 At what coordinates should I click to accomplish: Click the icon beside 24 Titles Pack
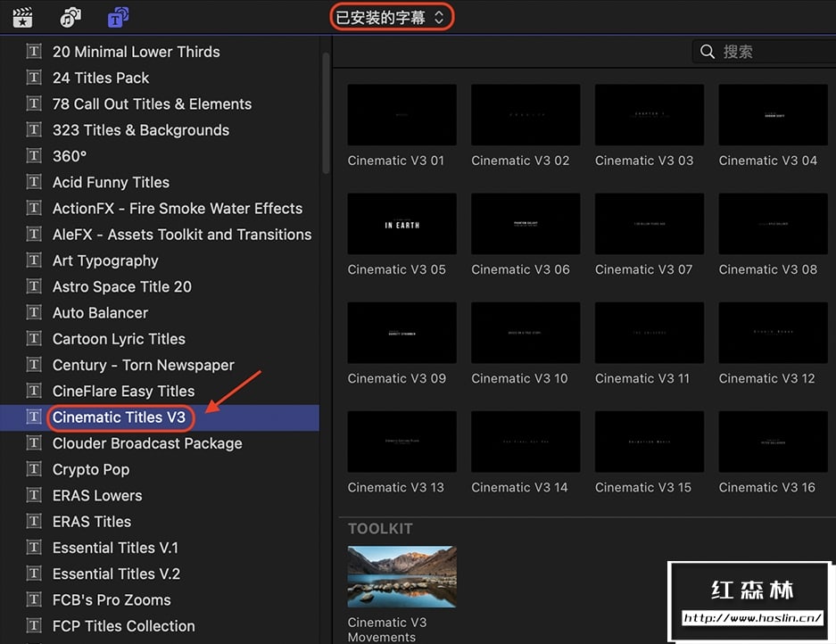tap(34, 78)
